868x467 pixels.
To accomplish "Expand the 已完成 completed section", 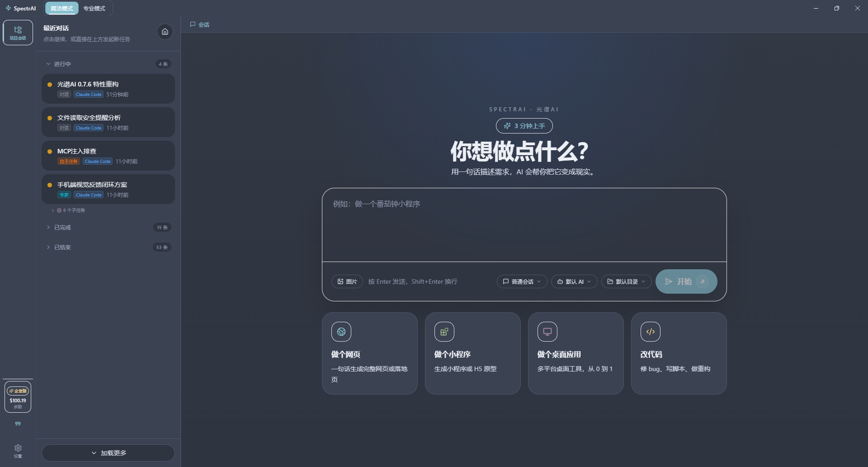I will tap(62, 227).
